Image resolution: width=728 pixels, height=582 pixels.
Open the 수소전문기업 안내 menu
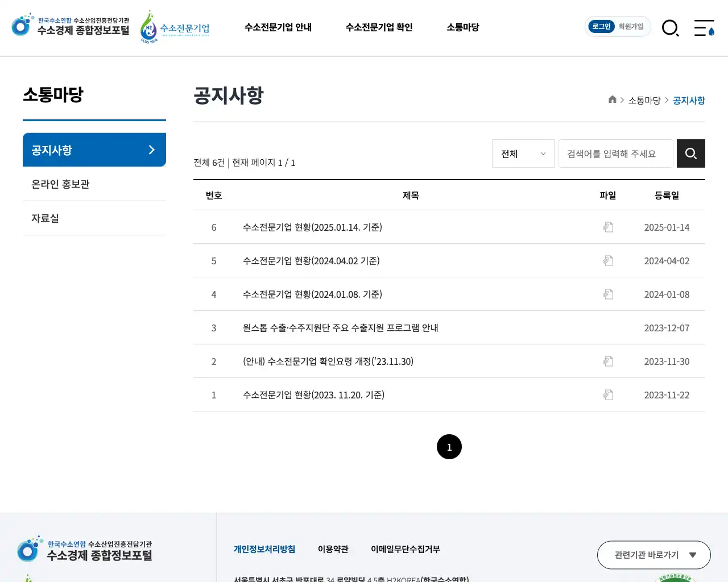click(278, 27)
